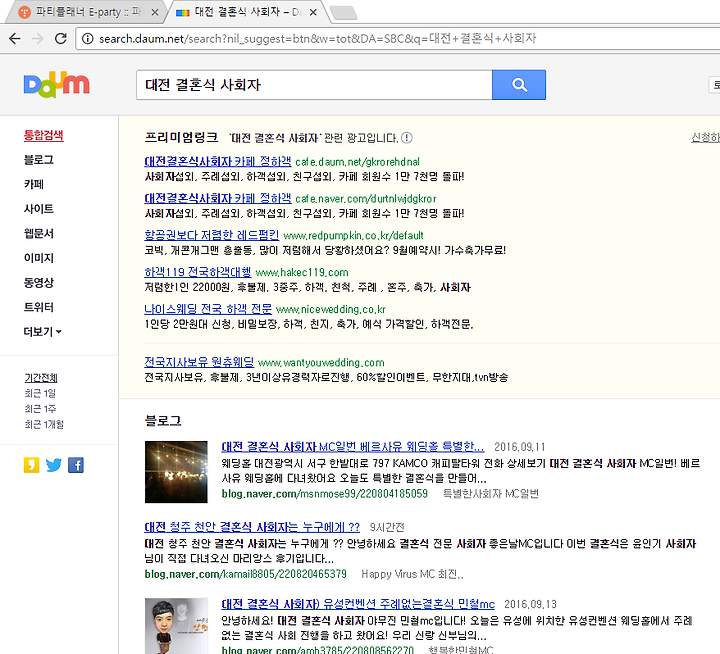Click the browser back arrow
Viewport: 720px width, 654px height.
pyautogui.click(x=15, y=39)
